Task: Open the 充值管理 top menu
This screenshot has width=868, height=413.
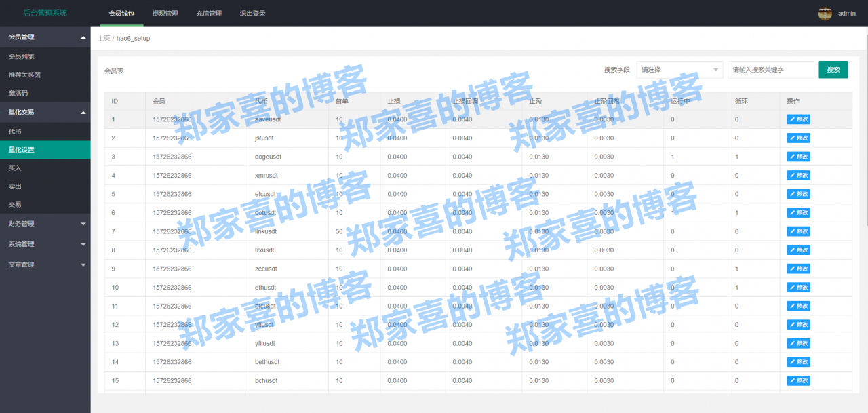Action: point(209,14)
